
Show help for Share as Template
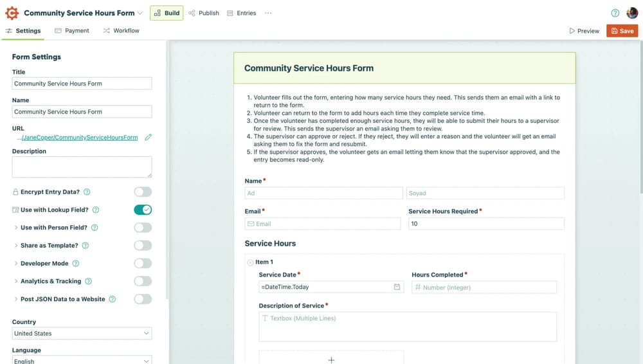coord(86,246)
